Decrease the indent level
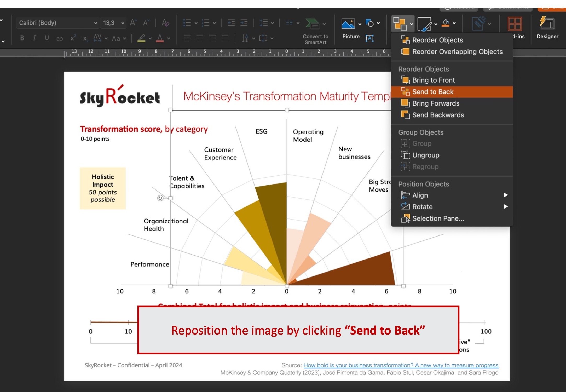The image size is (566, 392). (231, 23)
